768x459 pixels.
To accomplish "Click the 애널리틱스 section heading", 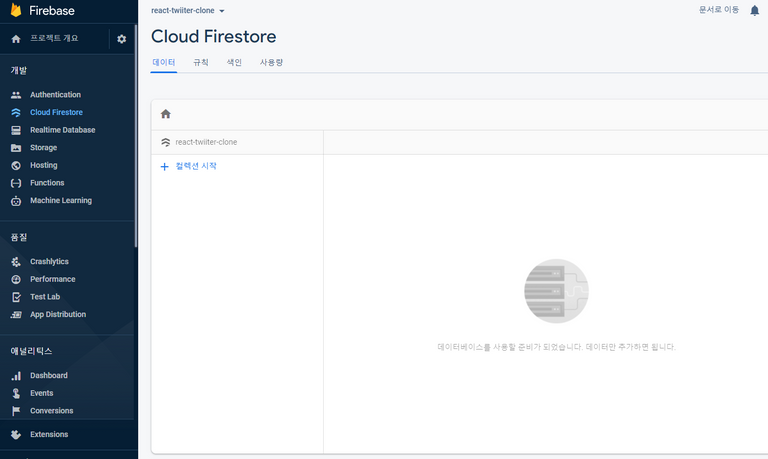I will point(31,351).
